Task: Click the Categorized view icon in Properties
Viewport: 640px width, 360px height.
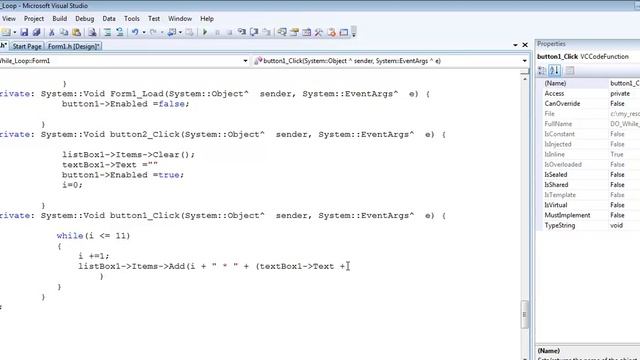Action: [x=542, y=71]
